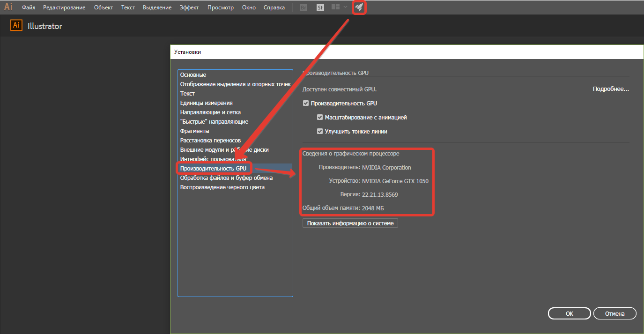The width and height of the screenshot is (644, 334).
Task: Click the NVIDIA GeForce GTX 1050 device value
Action: 395,181
